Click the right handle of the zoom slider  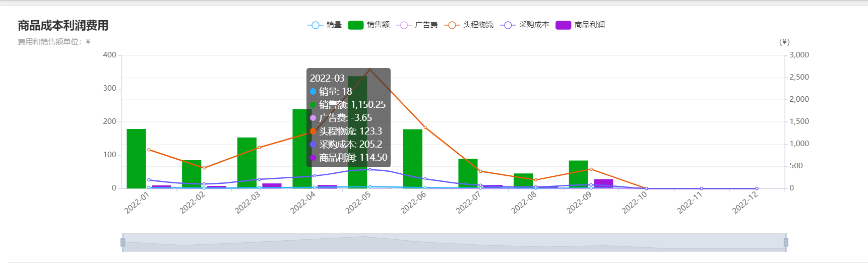tap(786, 242)
